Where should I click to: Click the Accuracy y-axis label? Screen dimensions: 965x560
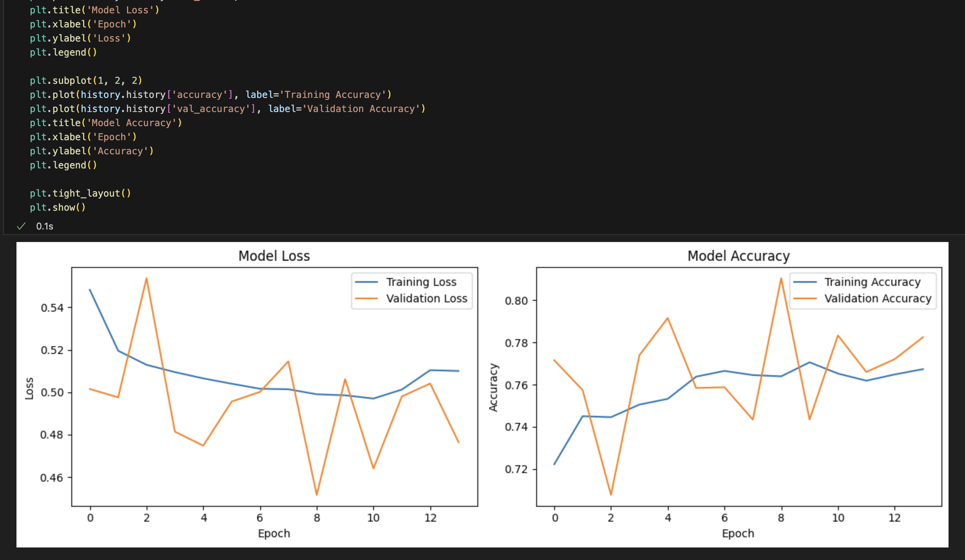493,387
